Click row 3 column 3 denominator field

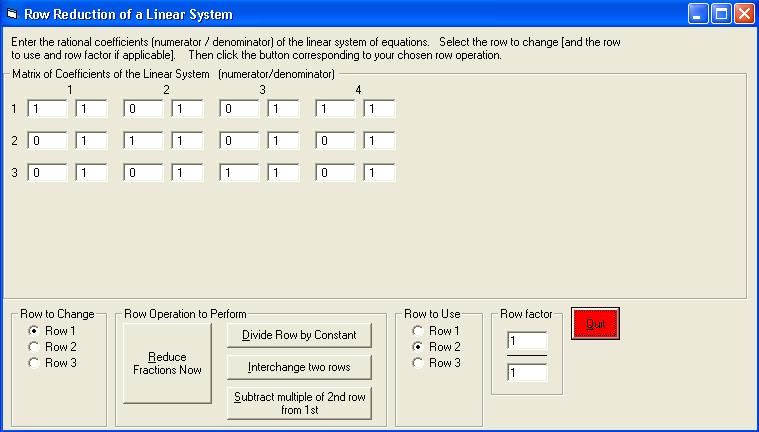[283, 173]
